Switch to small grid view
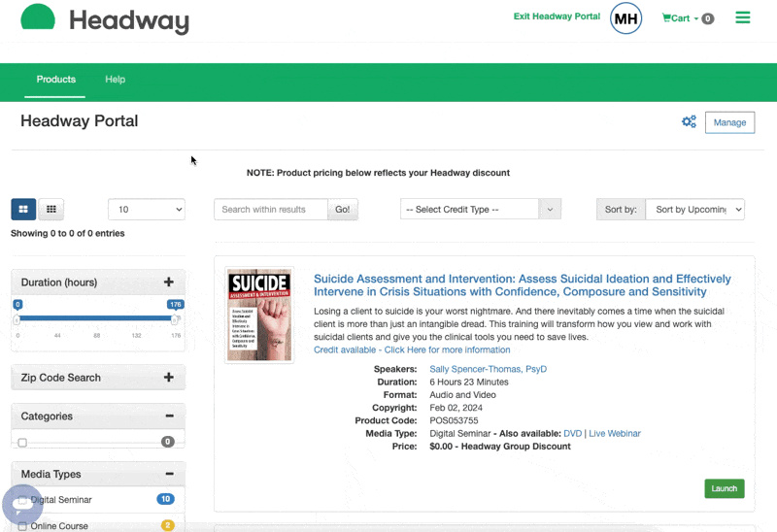 51,209
